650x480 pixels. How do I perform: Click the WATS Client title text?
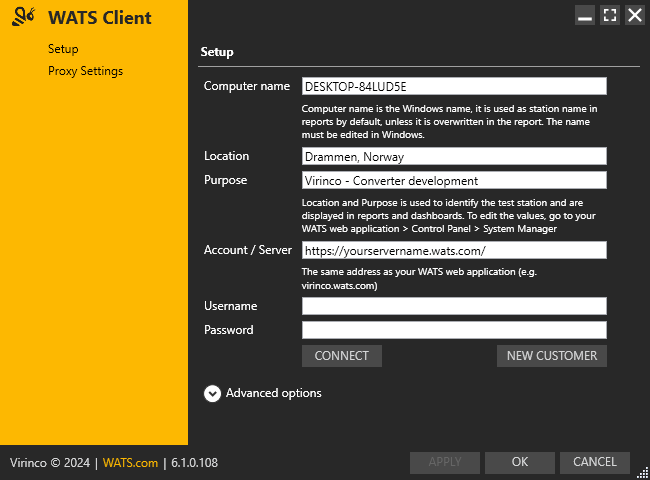(x=100, y=18)
